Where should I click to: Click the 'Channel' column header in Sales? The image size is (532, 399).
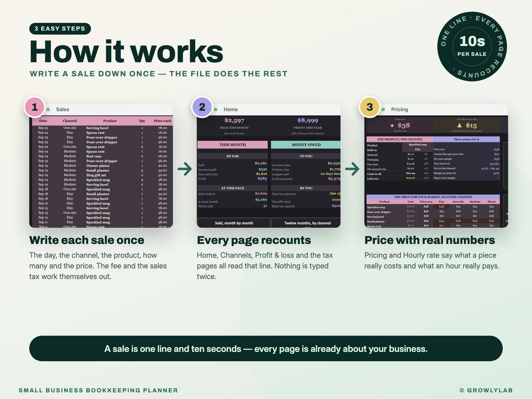coord(70,121)
